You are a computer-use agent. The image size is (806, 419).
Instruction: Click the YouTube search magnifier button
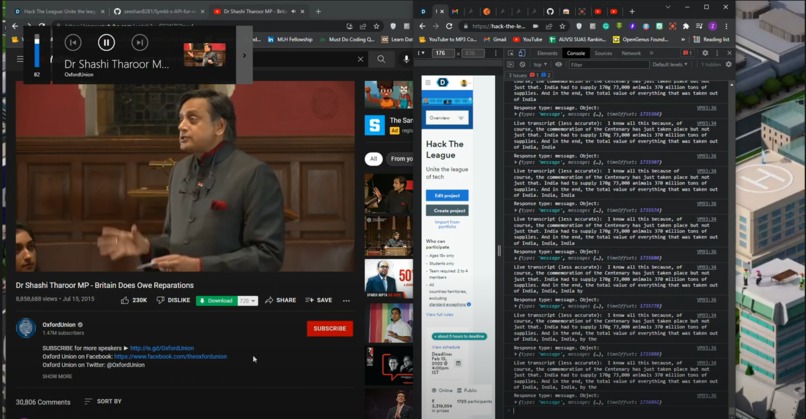[x=381, y=59]
